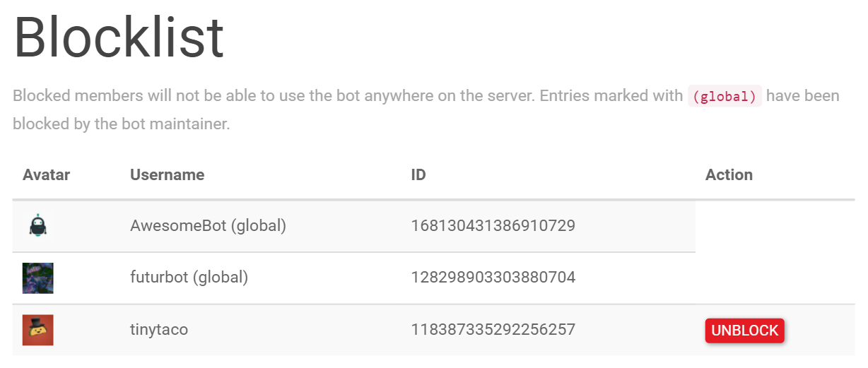This screenshot has height=368, width=868.
Task: Select the username tinytaco
Action: click(159, 330)
